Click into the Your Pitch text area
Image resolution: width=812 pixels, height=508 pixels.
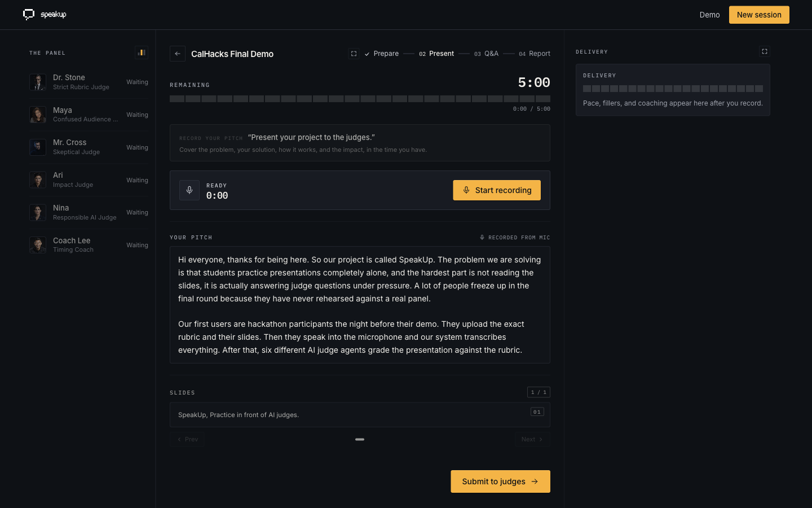point(360,305)
